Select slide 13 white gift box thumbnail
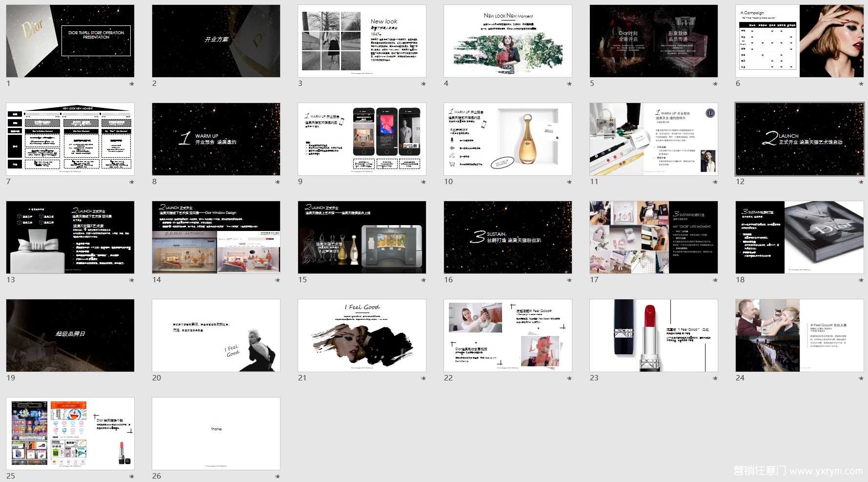The height and width of the screenshot is (482, 868). (70, 237)
